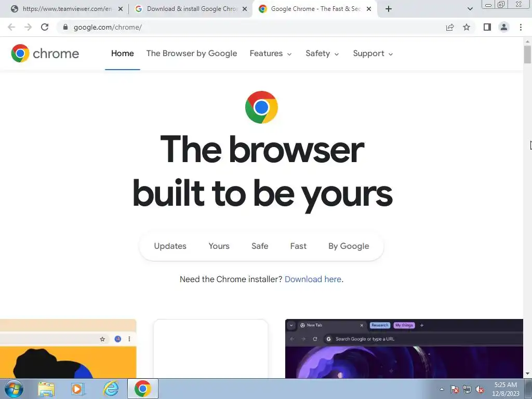The image size is (532, 399).
Task: Open The Browser by Google page
Action: [x=192, y=54]
